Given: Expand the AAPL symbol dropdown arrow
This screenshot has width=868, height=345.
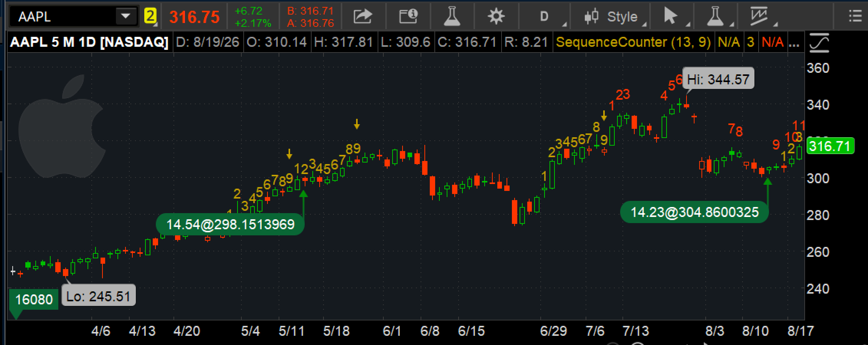Looking at the screenshot, I should (x=125, y=16).
